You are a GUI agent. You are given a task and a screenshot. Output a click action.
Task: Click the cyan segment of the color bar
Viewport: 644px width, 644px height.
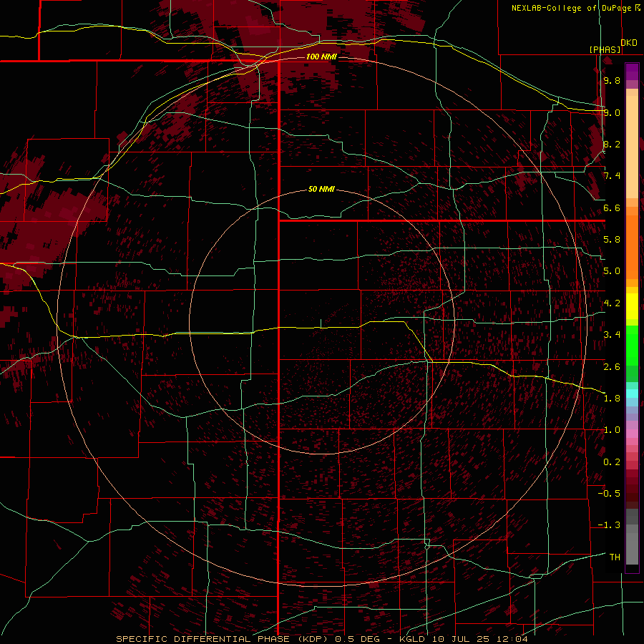632,394
